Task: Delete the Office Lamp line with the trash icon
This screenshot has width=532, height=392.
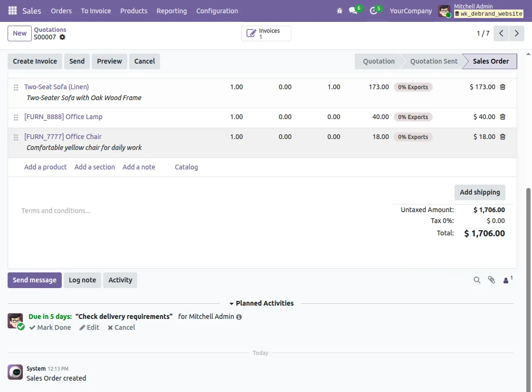Action: tap(503, 117)
